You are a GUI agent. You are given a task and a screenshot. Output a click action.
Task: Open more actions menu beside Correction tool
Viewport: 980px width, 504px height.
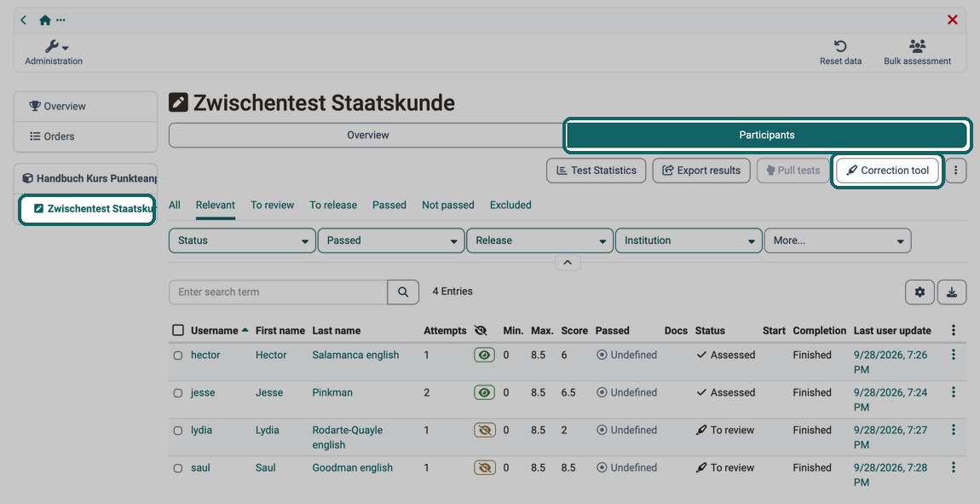955,170
